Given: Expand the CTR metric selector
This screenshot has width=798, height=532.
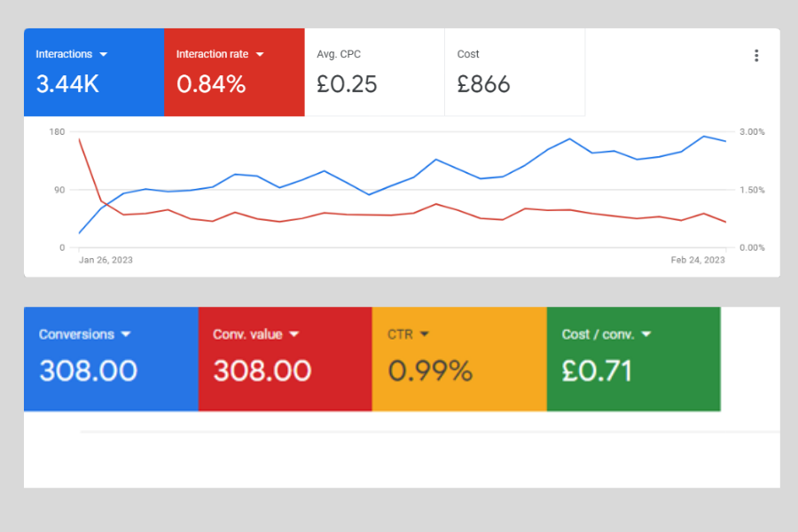Looking at the screenshot, I should (425, 334).
